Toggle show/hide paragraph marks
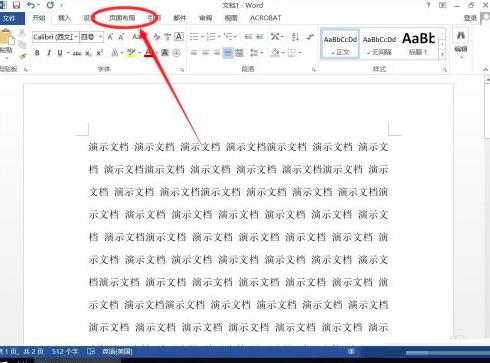This screenshot has width=490, height=363. click(x=310, y=37)
